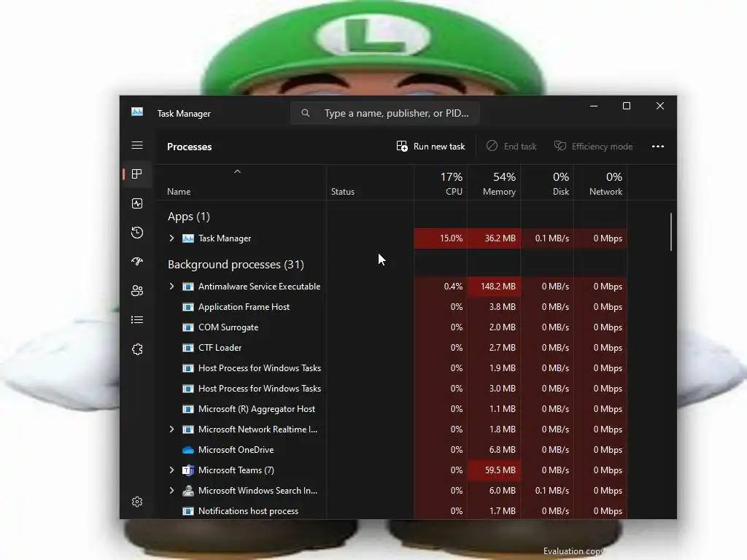The height and width of the screenshot is (560, 747).
Task: Select the Processes page icon in sidebar
Action: click(x=137, y=174)
